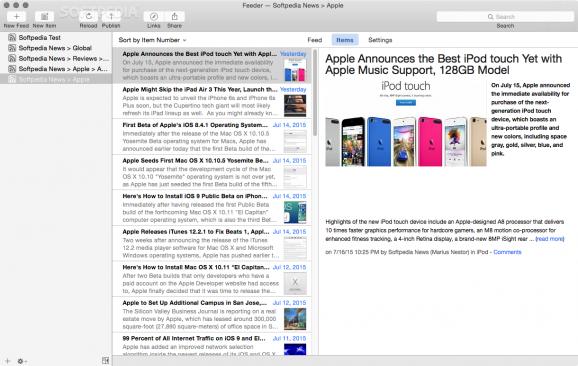This screenshot has height=366, width=578.
Task: Open 'Apple Seeds First Mac OS X 10.10.5' item
Action: (x=212, y=172)
